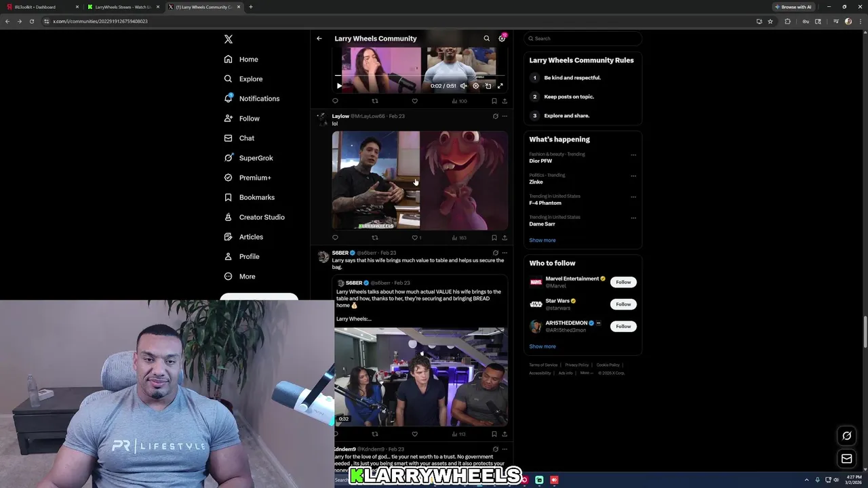
Task: Show more under Who to follow
Action: (x=542, y=346)
